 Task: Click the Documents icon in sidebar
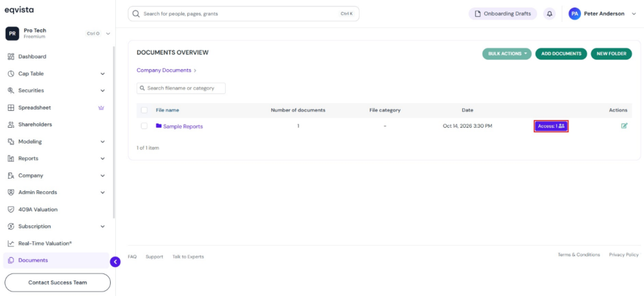coord(11,260)
